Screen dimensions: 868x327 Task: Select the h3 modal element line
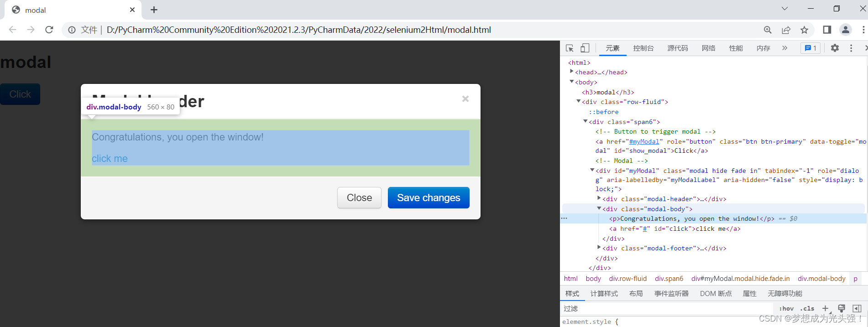pos(608,92)
